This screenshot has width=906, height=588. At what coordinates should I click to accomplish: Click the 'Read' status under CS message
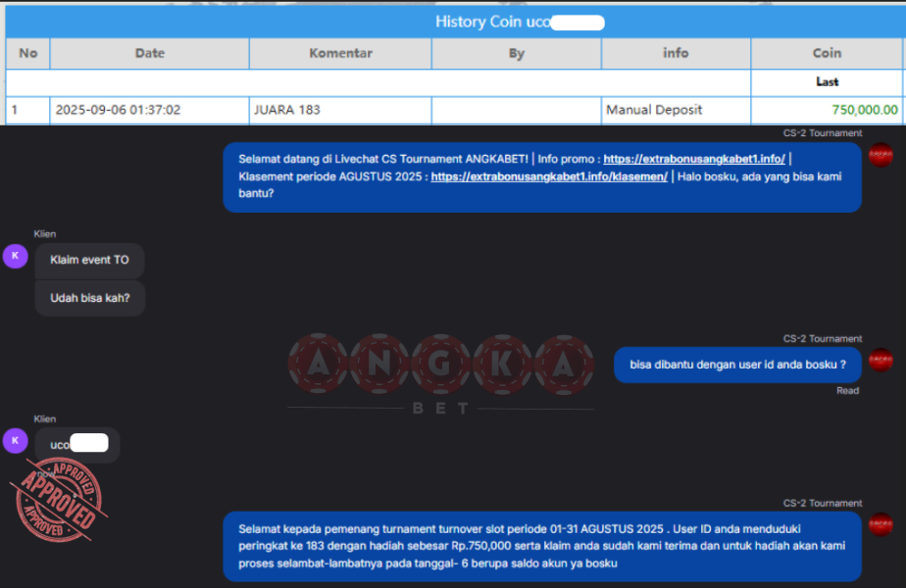point(847,391)
